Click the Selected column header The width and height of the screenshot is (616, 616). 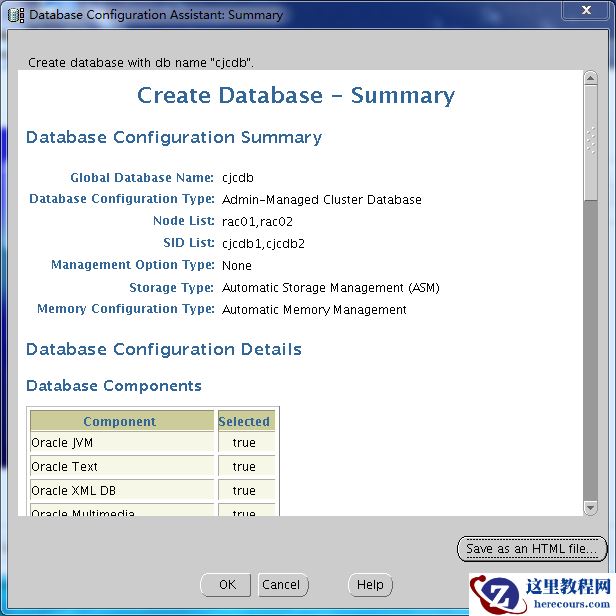coord(246,421)
